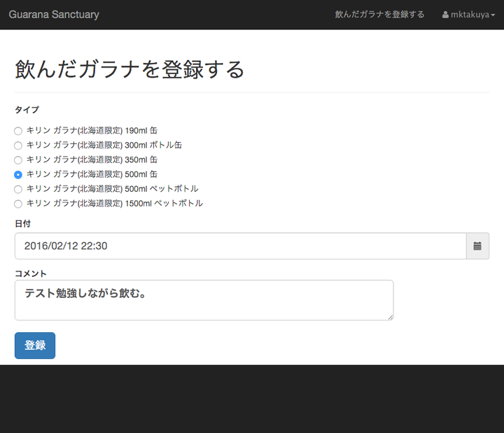504x433 pixels.
Task: Select 300ml ボトル缶 radio option
Action: (x=18, y=145)
